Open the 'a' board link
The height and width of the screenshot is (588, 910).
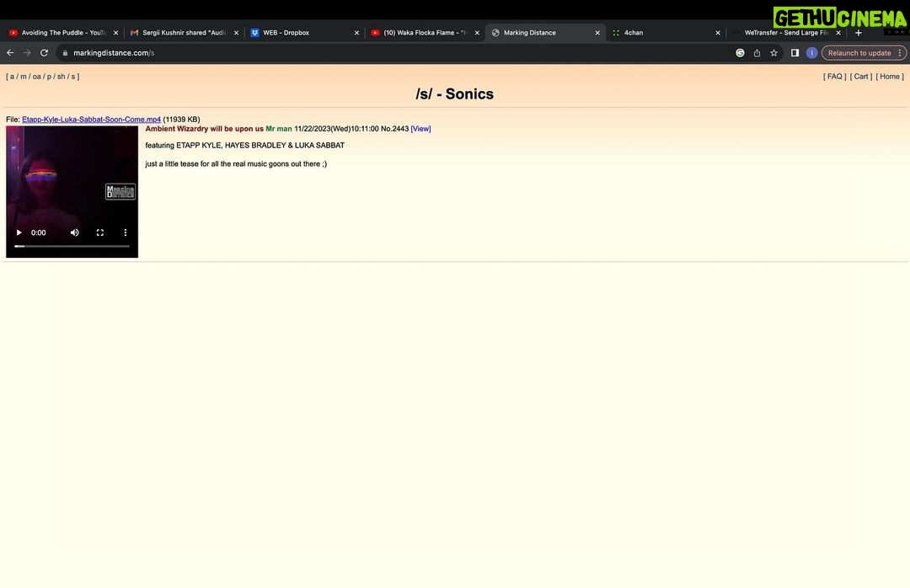pos(12,77)
